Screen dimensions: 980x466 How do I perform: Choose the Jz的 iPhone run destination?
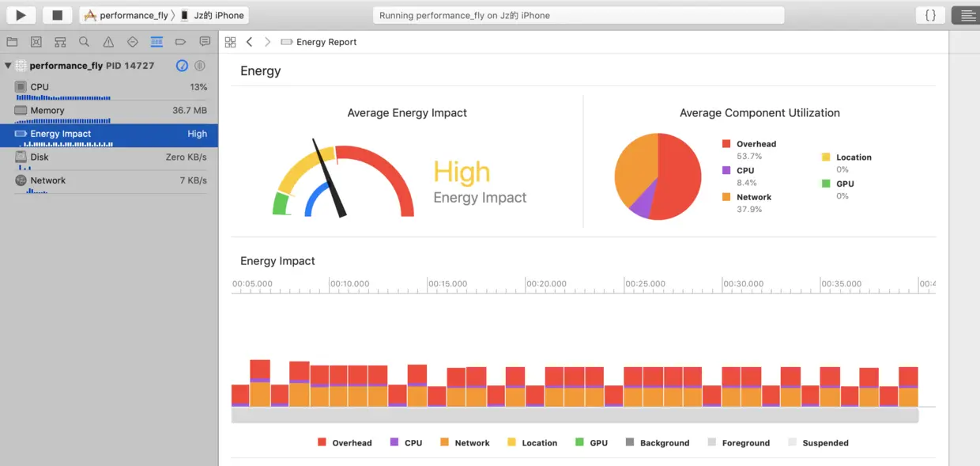pos(212,15)
